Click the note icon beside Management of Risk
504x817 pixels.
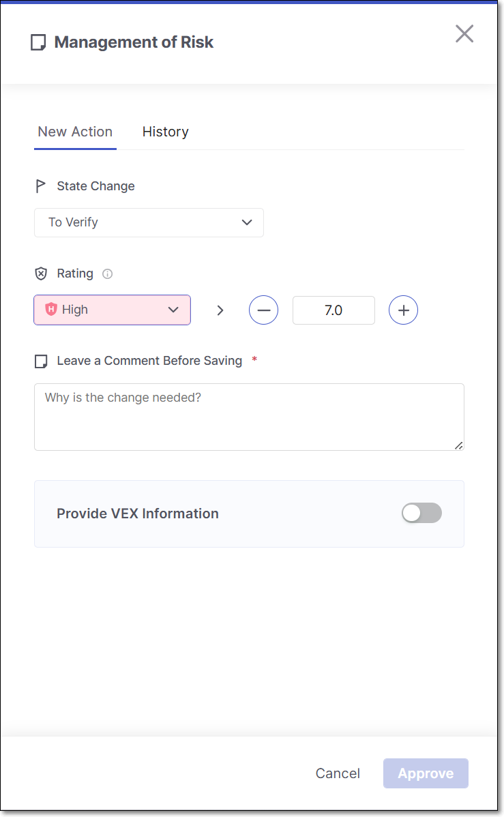coord(38,43)
